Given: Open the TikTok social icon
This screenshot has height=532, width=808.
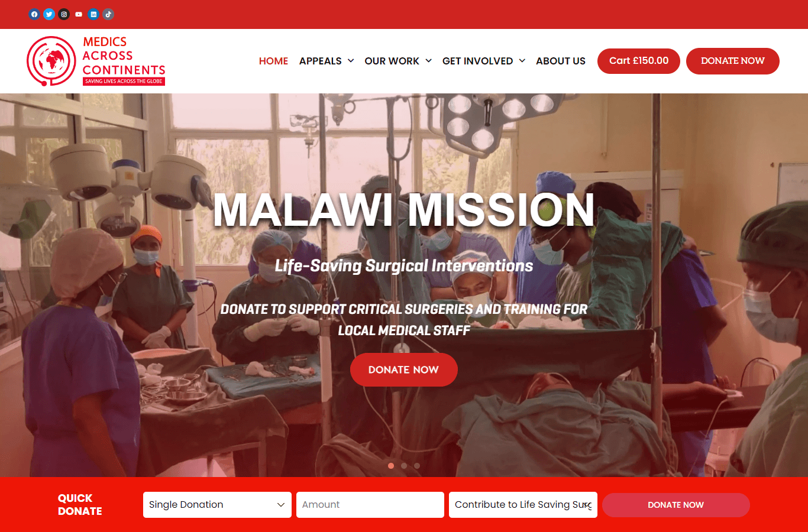Looking at the screenshot, I should click(108, 14).
